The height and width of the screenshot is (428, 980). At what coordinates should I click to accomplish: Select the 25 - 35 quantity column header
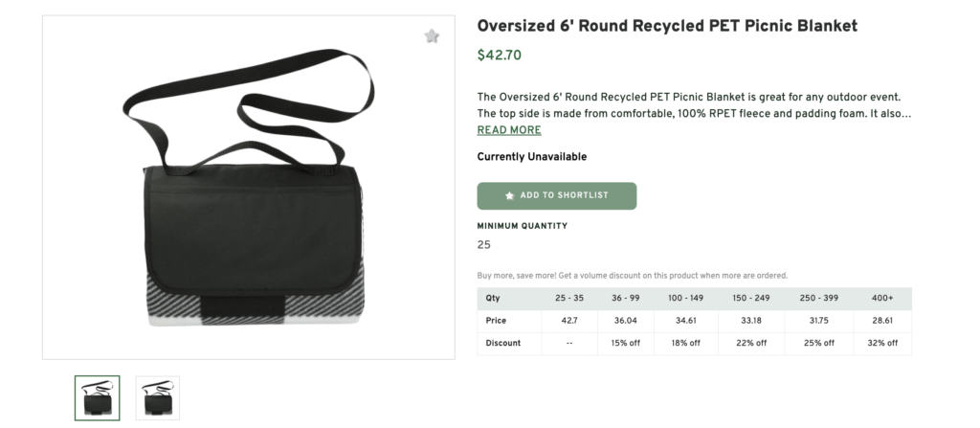coord(569,298)
